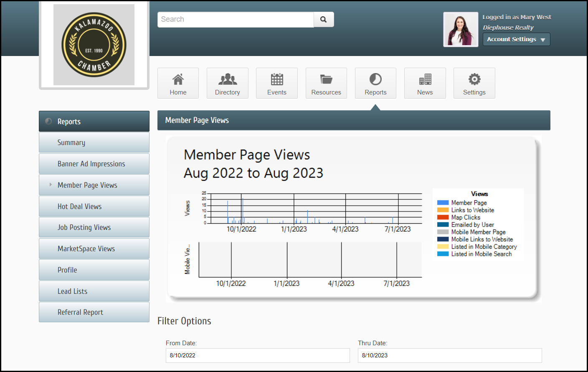Click the Member Page blue legend swatch

(x=443, y=203)
